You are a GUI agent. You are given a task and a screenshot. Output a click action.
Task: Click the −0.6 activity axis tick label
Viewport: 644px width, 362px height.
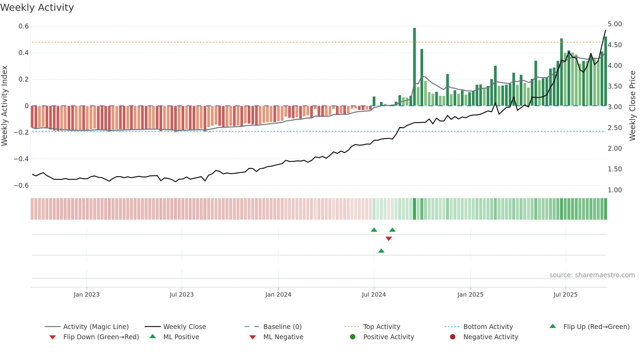(21, 185)
